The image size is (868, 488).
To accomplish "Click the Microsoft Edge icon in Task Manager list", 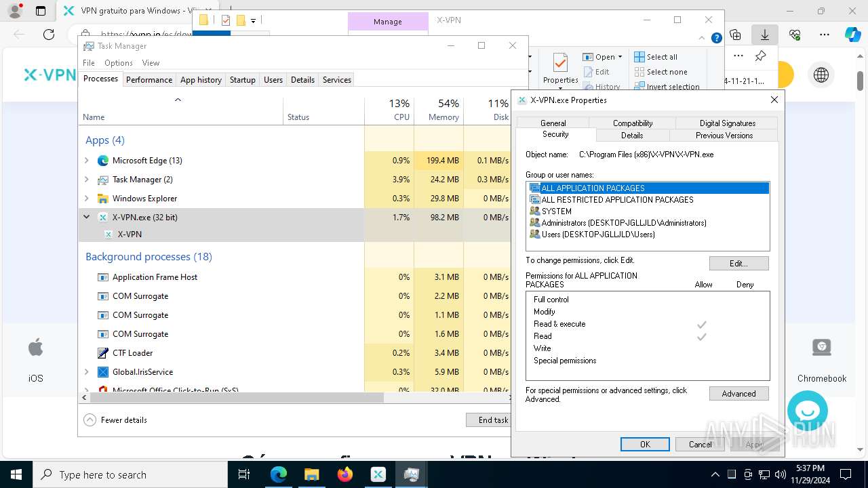I will [103, 161].
